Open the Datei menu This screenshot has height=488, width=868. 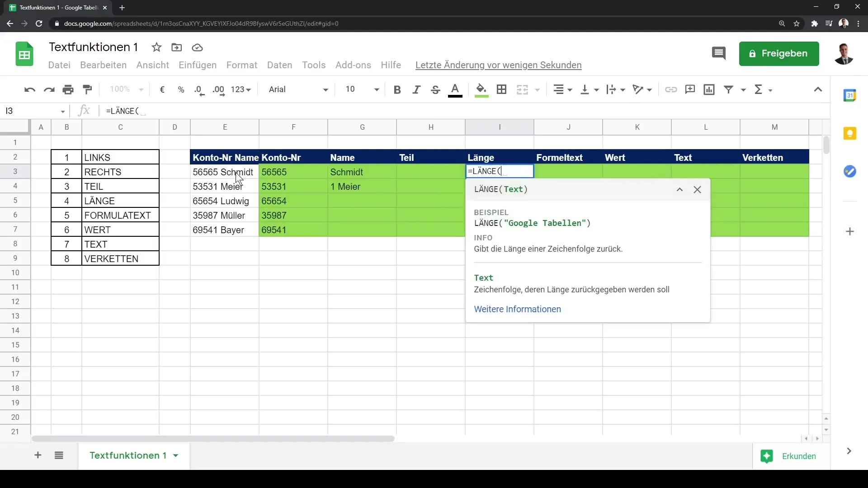pyautogui.click(x=59, y=65)
